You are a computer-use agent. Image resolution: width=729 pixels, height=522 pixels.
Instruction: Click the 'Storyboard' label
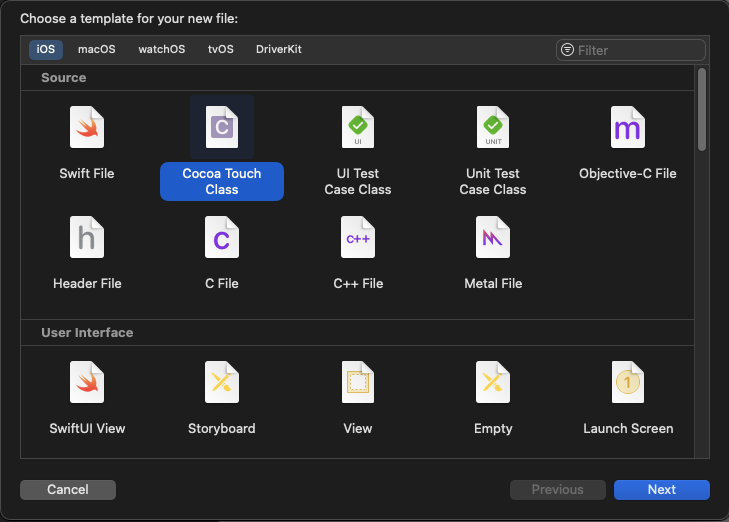coord(222,428)
